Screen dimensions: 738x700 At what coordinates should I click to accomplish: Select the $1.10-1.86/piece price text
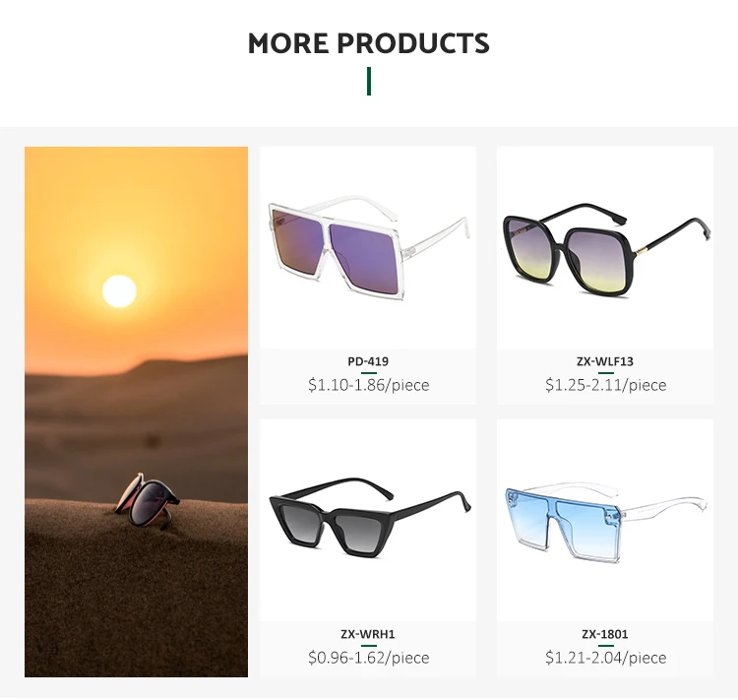(x=369, y=385)
